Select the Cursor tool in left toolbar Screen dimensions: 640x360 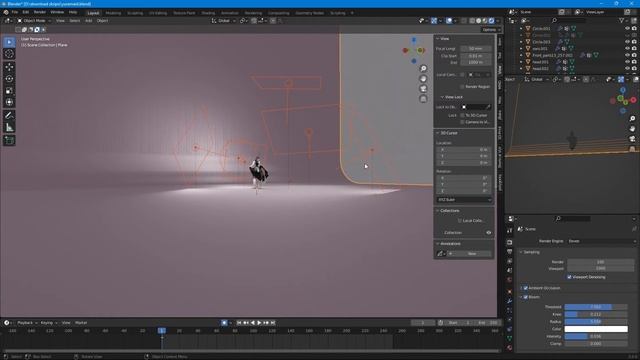coord(9,54)
